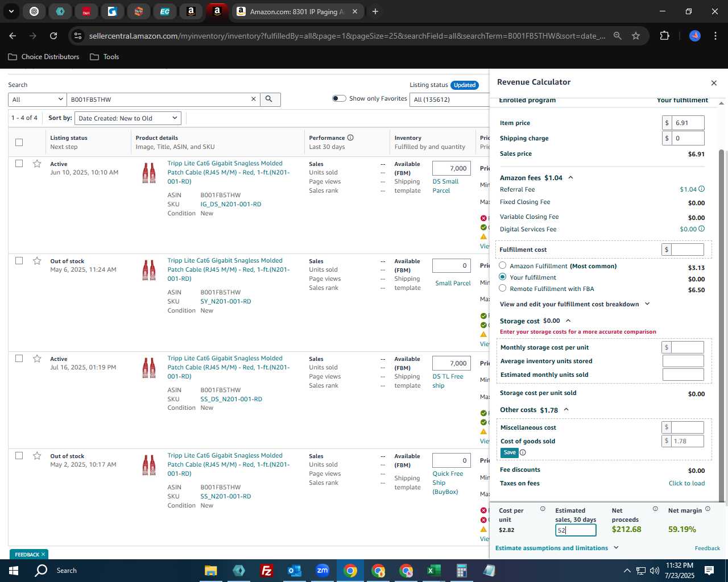Viewport: 728px width, 582px height.
Task: Click the Feedback link in calculator
Action: tap(707, 548)
